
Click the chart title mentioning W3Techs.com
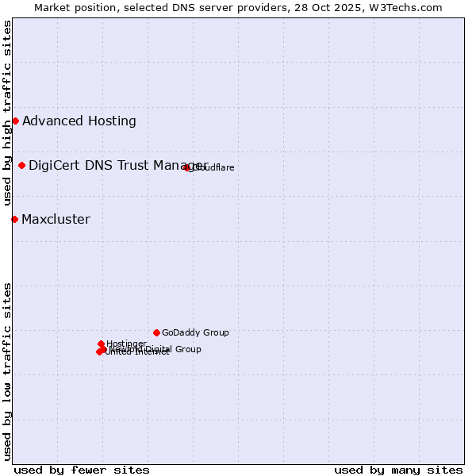(238, 7)
